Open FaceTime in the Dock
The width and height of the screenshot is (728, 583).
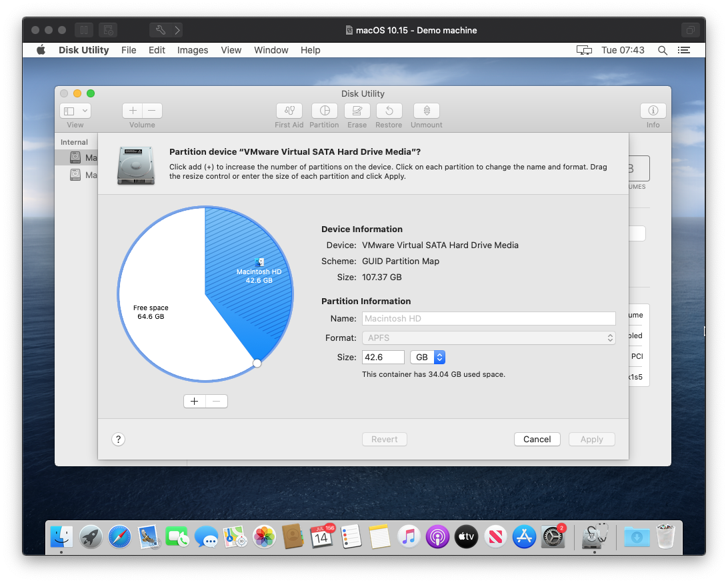pos(177,537)
